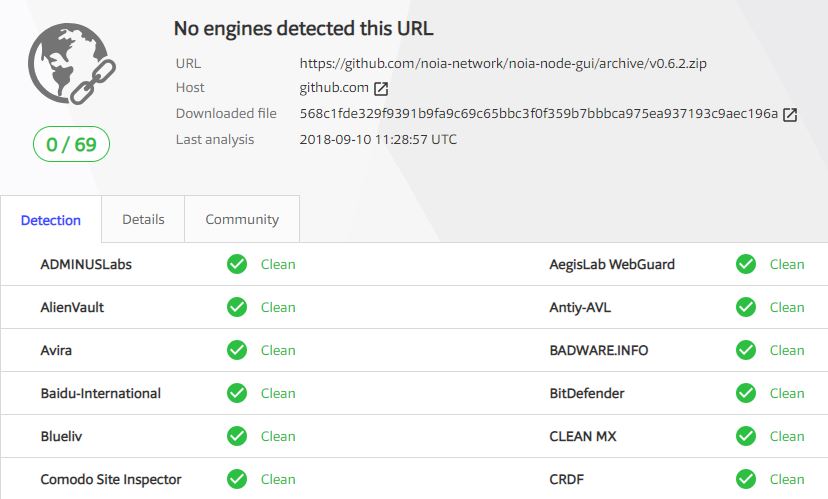Click the green checkmark for BADWARE.INFO
The image size is (828, 499).
pos(746,350)
